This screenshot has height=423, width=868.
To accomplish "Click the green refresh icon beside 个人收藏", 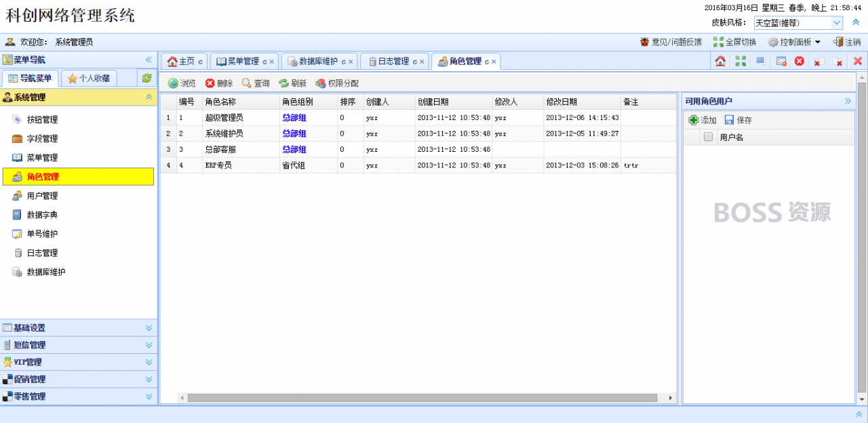I will (x=146, y=78).
